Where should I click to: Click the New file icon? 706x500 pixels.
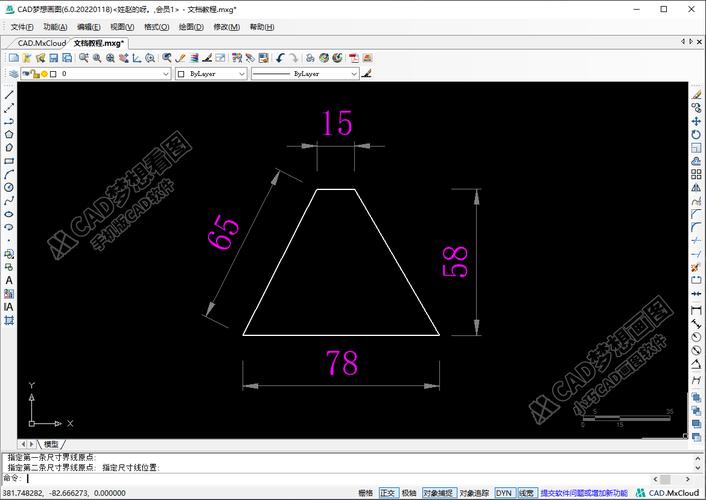pyautogui.click(x=14, y=58)
